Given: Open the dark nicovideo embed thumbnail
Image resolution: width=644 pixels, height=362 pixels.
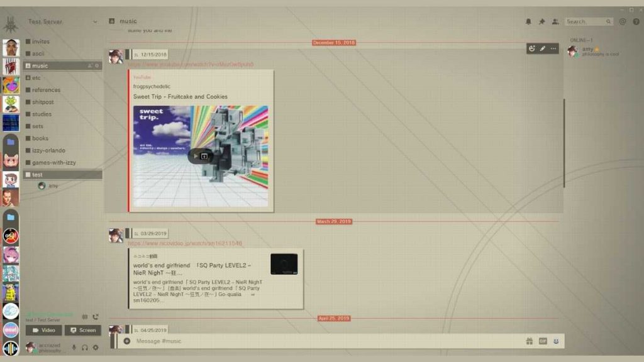Looking at the screenshot, I should point(284,264).
